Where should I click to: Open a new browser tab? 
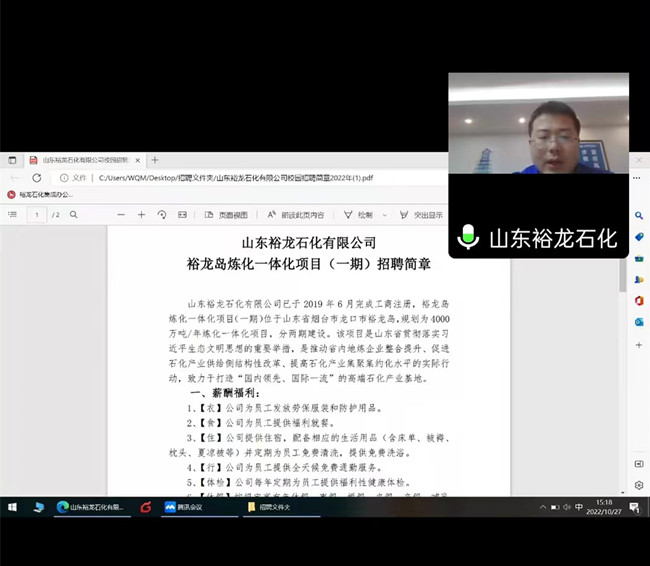click(x=155, y=160)
